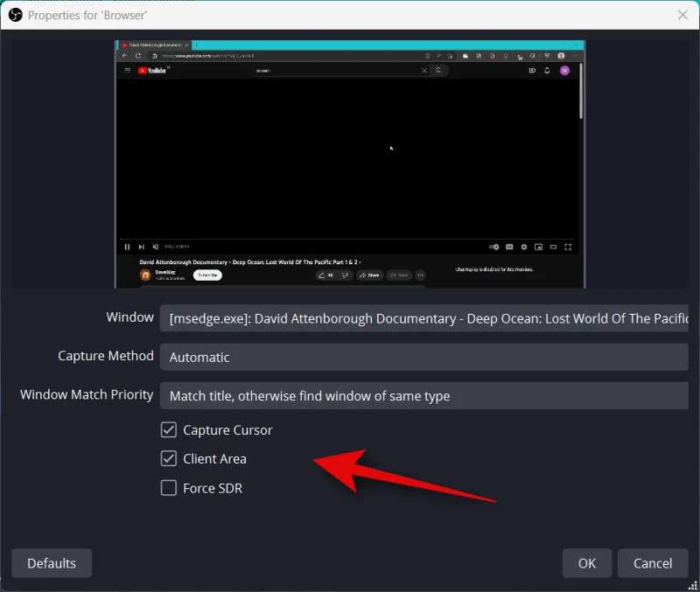
Task: Enable the Force SDR checkbox
Action: tap(169, 488)
